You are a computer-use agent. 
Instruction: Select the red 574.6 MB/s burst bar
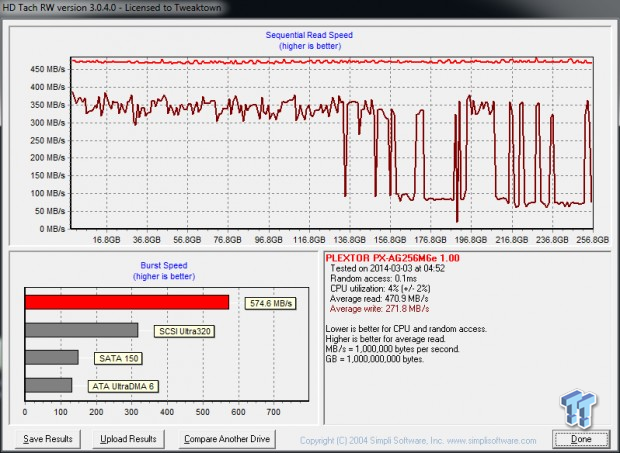127,302
